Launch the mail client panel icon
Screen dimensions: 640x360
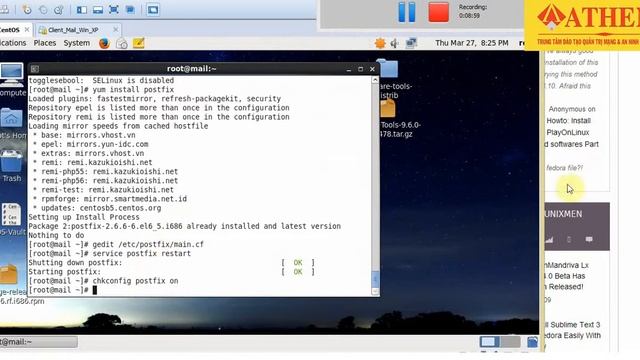[122, 43]
